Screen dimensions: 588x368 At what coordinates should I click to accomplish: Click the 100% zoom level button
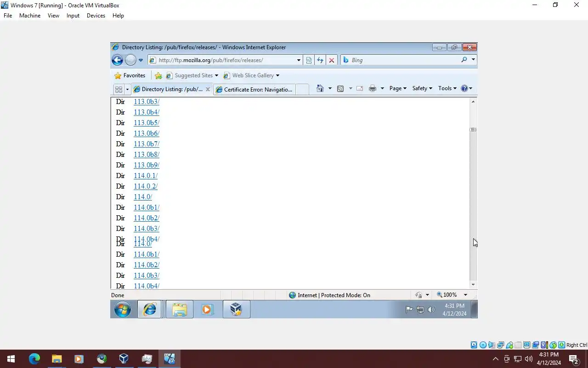447,295
